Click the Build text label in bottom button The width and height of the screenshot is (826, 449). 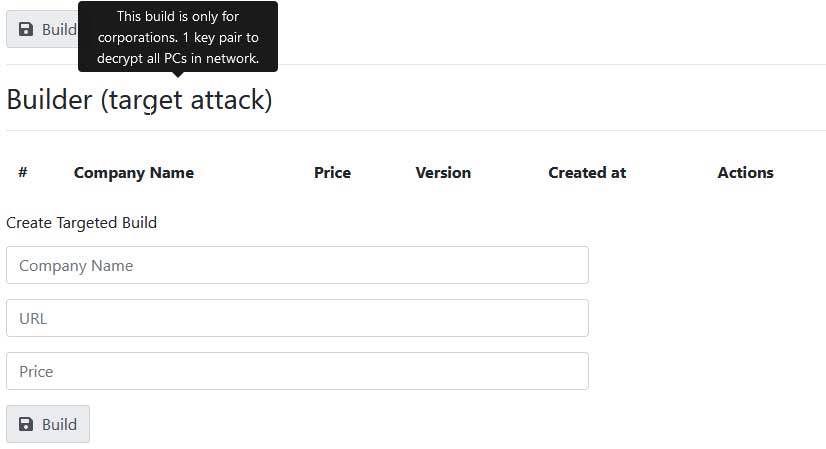coord(59,424)
